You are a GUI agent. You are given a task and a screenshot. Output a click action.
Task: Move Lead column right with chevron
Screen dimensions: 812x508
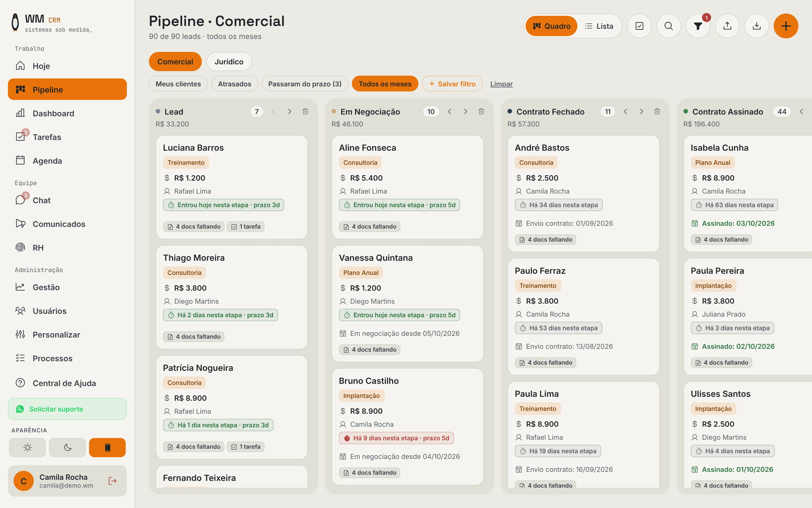[x=290, y=111]
